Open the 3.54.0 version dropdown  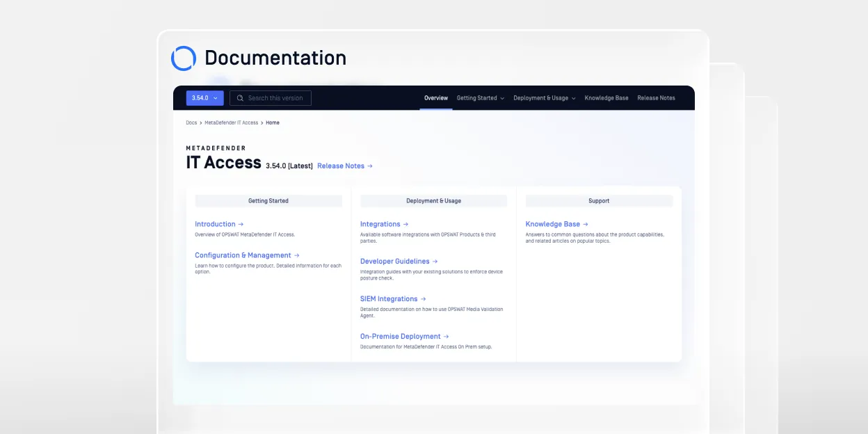pos(204,98)
